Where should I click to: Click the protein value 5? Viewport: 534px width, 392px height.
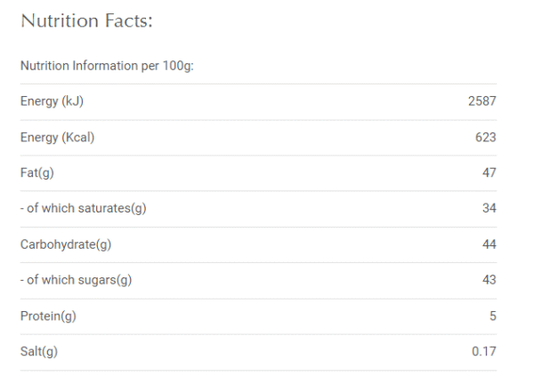492,316
